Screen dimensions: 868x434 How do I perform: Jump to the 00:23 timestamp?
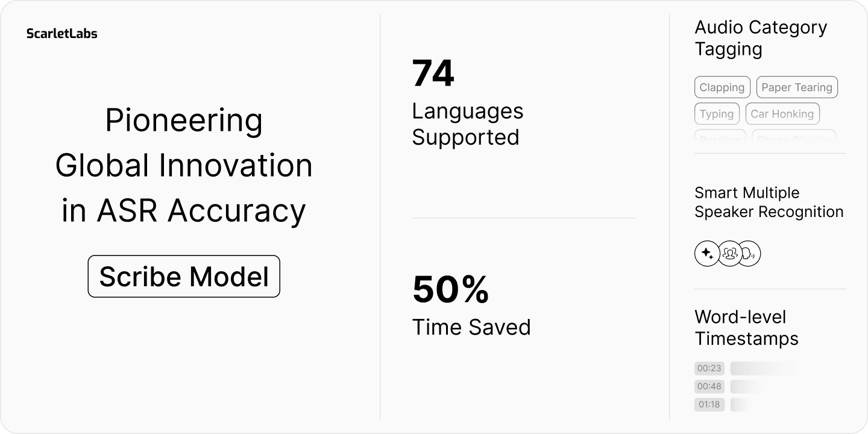coord(709,368)
